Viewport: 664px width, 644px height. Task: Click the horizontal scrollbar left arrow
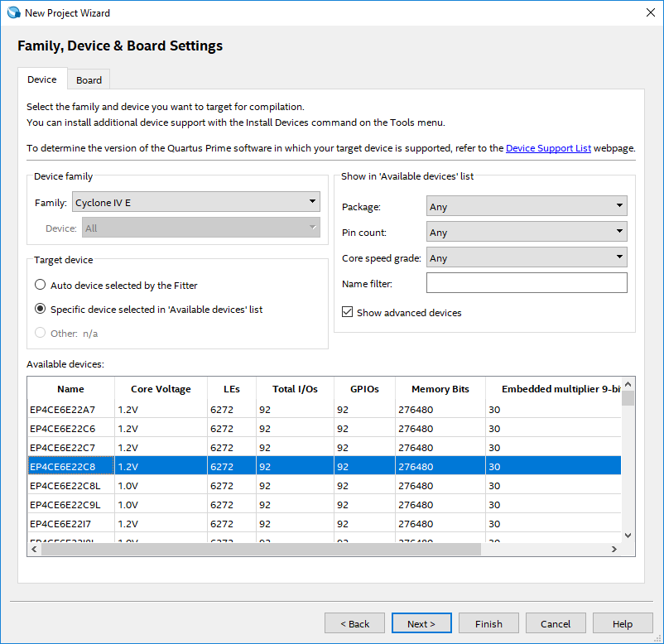[x=34, y=549]
